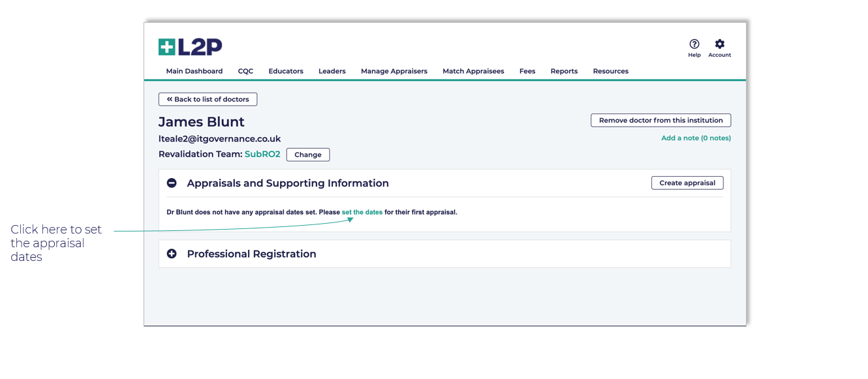Open the CQC menu item
The height and width of the screenshot is (379, 868).
click(x=245, y=71)
